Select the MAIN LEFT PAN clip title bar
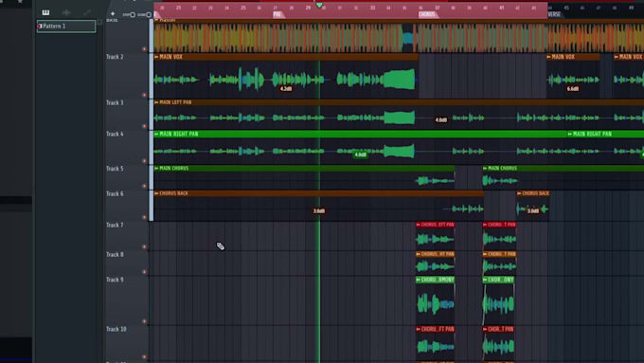 point(399,102)
